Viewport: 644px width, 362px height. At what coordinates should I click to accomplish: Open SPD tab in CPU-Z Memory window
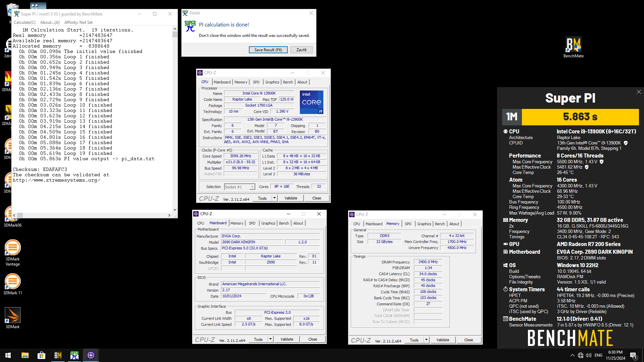408,224
